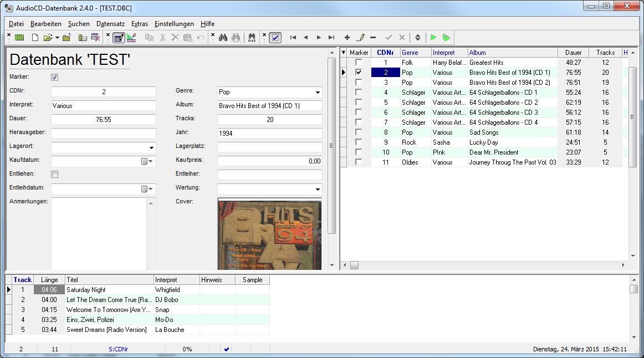Click the Interpret column header in CD list
The width and height of the screenshot is (644, 358).
pyautogui.click(x=449, y=53)
